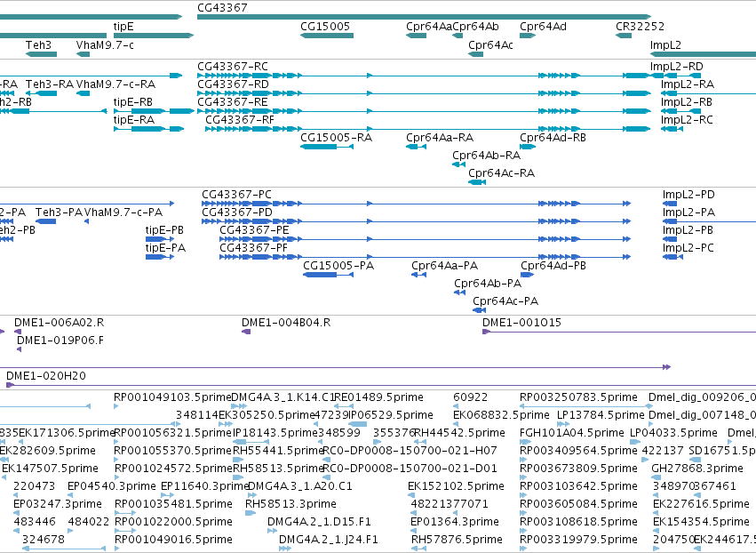Click CDS CG43367-PE track
The height and width of the screenshot is (553, 756).
(x=426, y=239)
